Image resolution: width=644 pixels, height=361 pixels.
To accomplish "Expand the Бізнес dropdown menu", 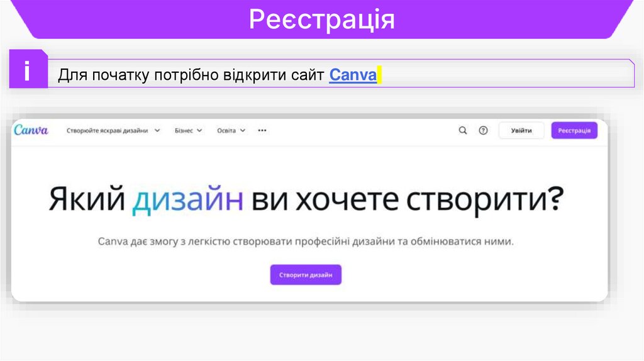I will [189, 131].
